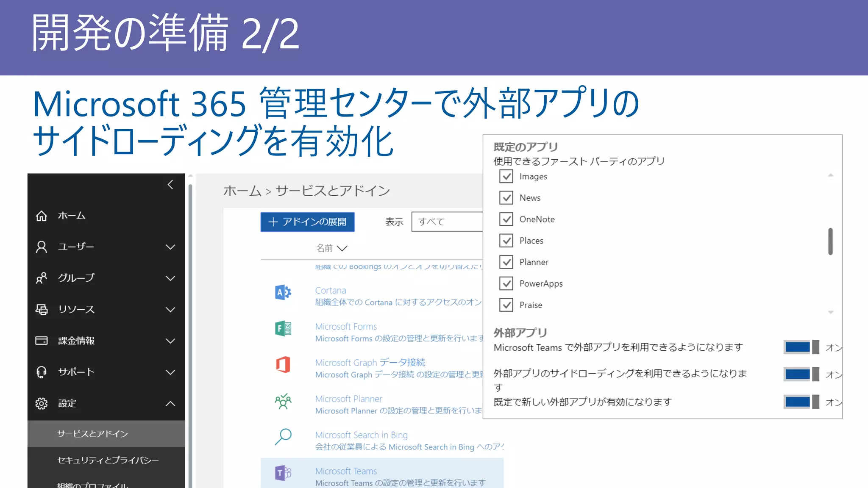Viewport: 868px width, 488px height.
Task: Collapse the 設定 menu chevron
Action: point(170,403)
